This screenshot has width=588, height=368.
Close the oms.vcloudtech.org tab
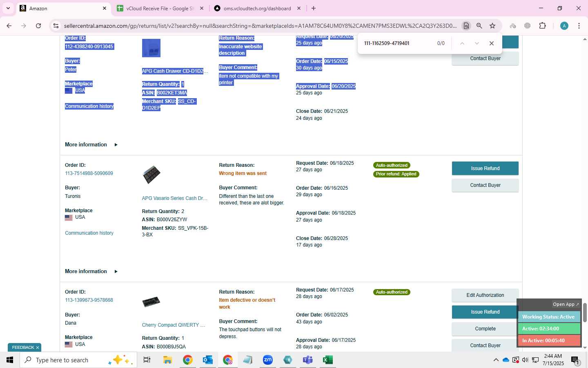[299, 8]
